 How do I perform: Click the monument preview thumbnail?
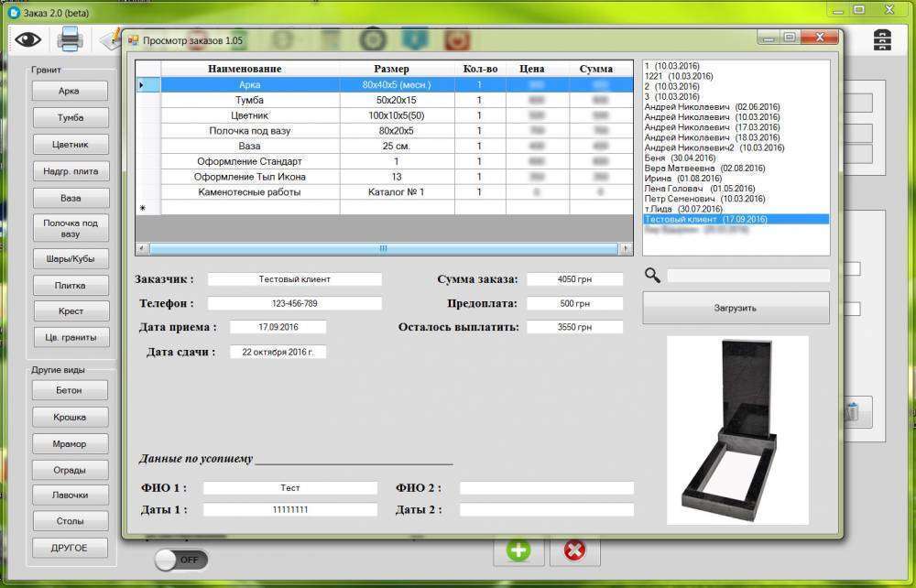[x=737, y=430]
